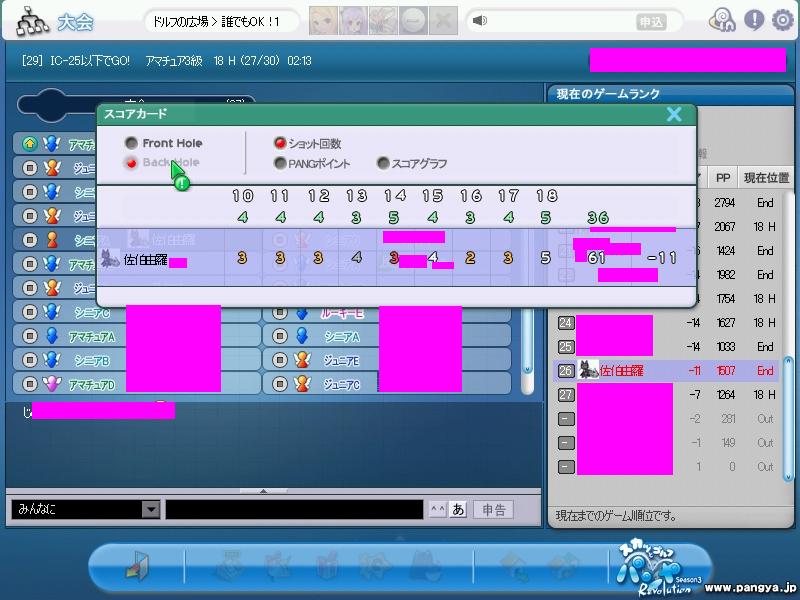Click the square button on the シニアA row
Viewport: 800px width, 600px height.
[280, 336]
